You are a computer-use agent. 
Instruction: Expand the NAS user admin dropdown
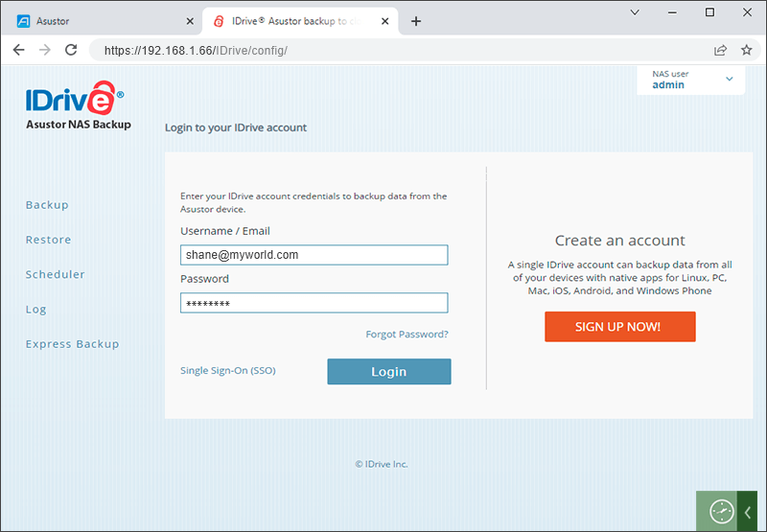point(690,80)
